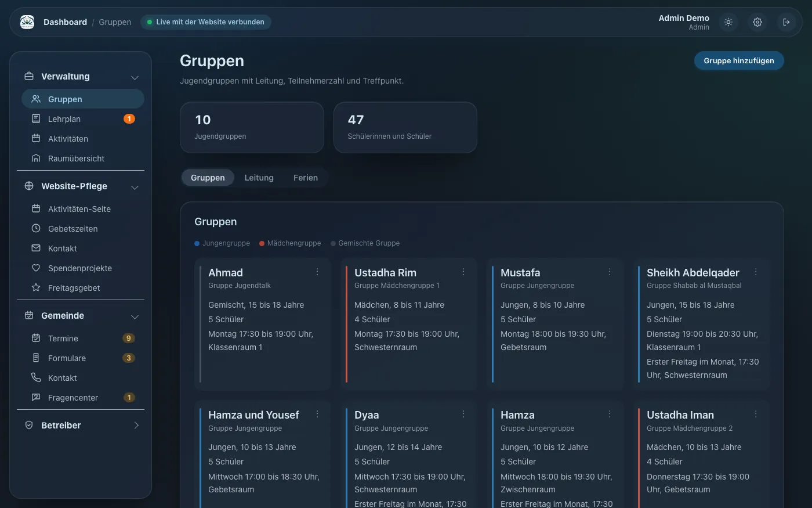Click the Schülerinnen und Schüler count card
The image size is (812, 508).
[x=405, y=128]
